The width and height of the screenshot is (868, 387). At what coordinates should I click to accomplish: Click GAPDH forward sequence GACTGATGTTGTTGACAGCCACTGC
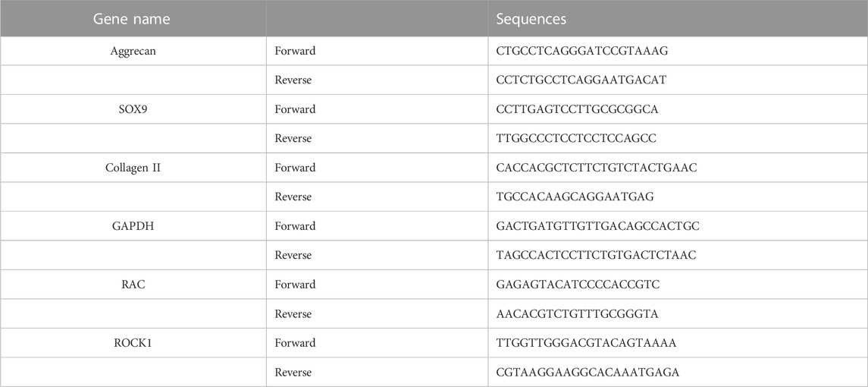[x=598, y=225]
